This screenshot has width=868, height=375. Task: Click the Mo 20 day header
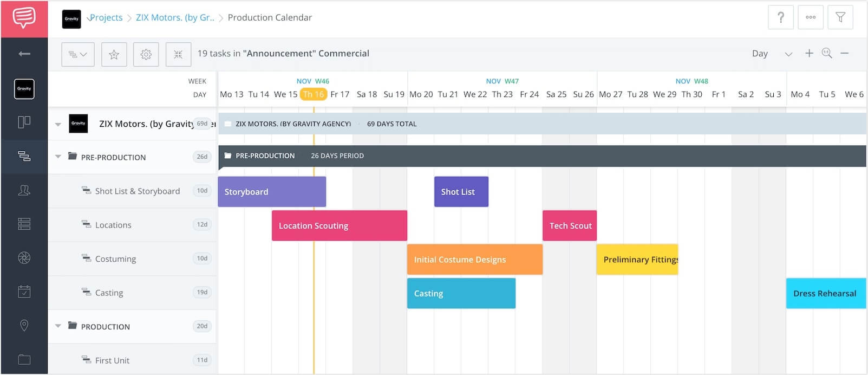421,94
